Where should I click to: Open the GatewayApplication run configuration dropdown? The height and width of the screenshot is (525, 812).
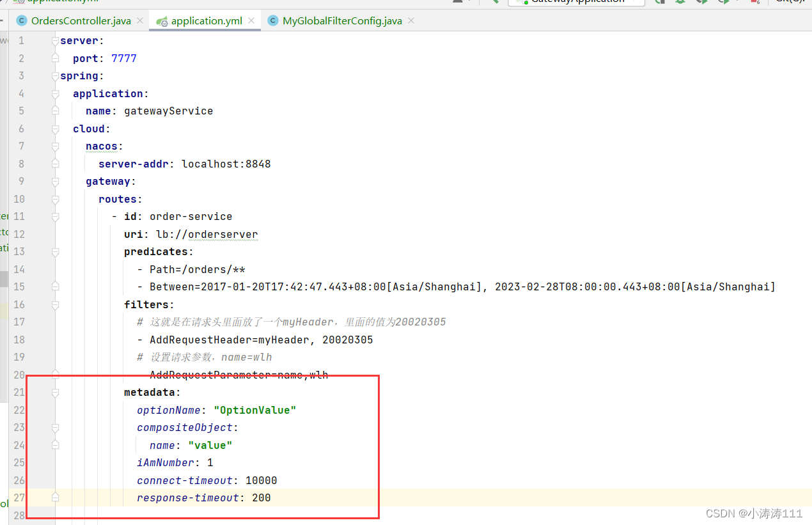pos(575,2)
